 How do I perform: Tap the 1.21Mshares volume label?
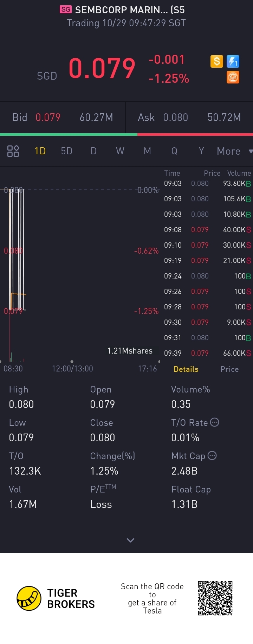pos(130,351)
